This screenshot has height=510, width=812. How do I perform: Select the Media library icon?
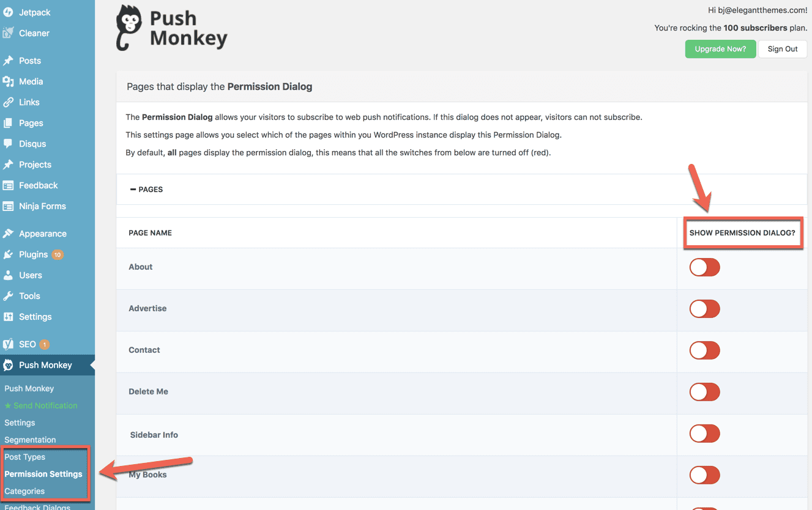coord(7,81)
